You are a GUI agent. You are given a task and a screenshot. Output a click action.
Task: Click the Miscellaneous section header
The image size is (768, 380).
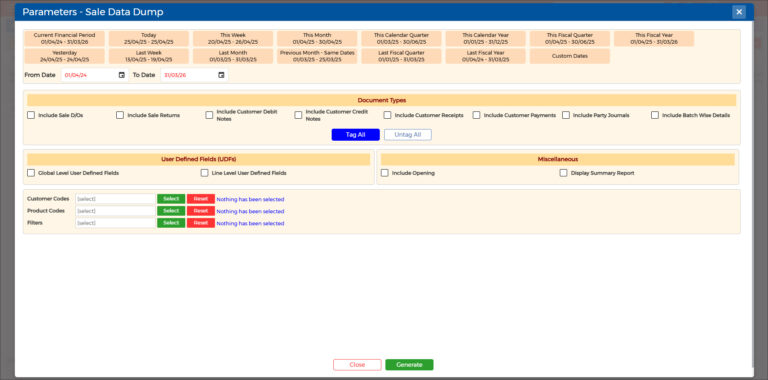tap(557, 159)
